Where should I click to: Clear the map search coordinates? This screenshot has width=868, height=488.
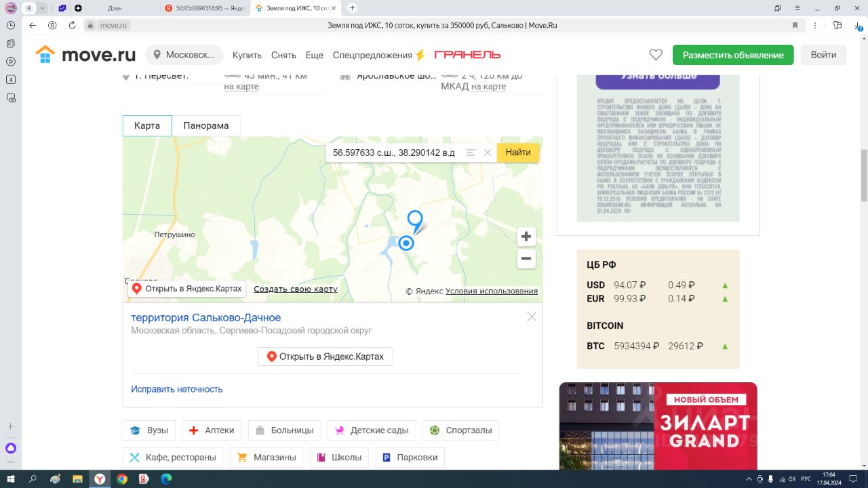point(487,152)
